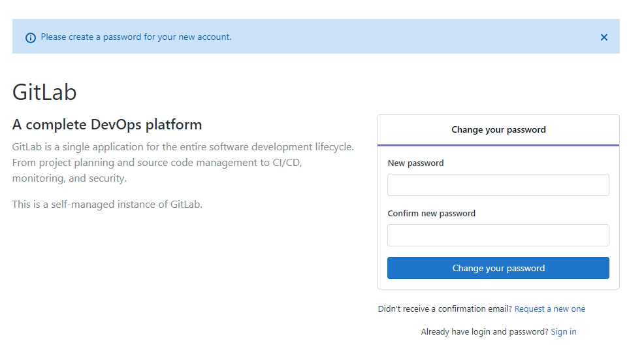The width and height of the screenshot is (644, 364).
Task: Click the 'Didn't receive a confirmation email?' text
Action: click(x=445, y=309)
